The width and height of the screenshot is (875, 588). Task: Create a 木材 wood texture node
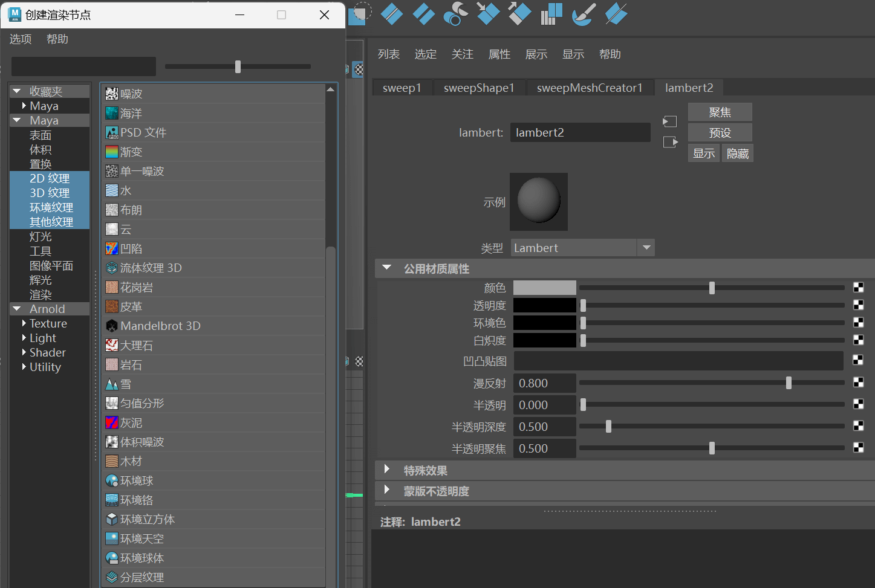click(213, 461)
